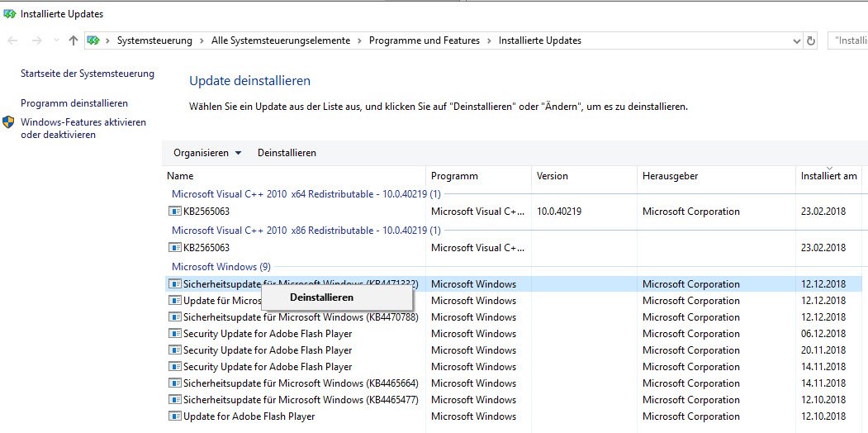This screenshot has width=868, height=433.
Task: Open Startseite der Systemsteuerung link
Action: coord(88,74)
